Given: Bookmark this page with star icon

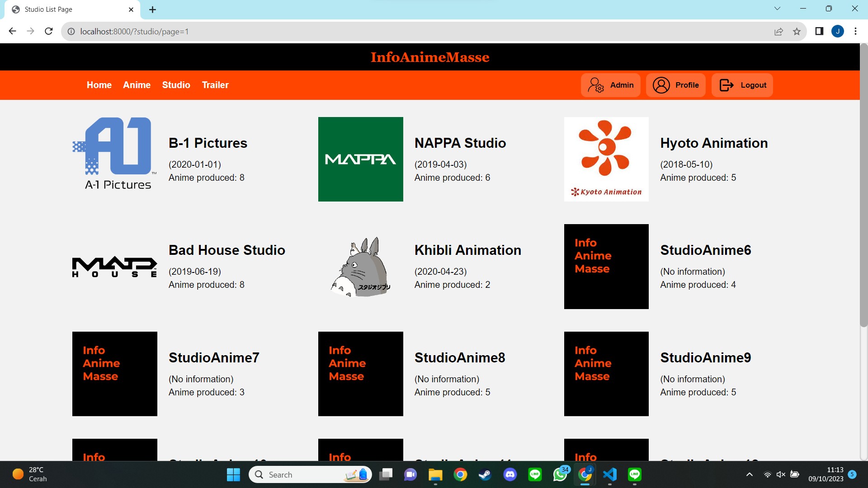Looking at the screenshot, I should [x=797, y=32].
